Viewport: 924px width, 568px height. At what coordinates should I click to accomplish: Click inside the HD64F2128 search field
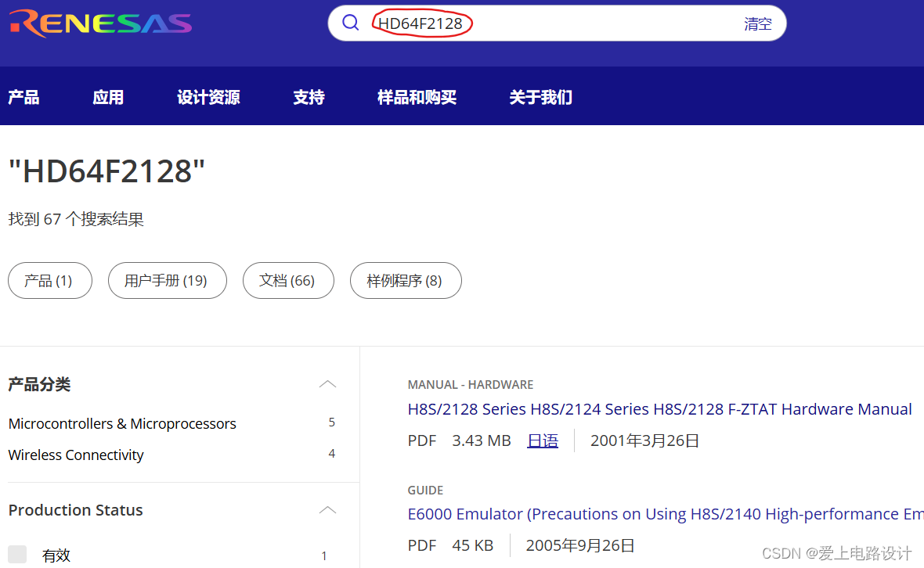pyautogui.click(x=548, y=23)
